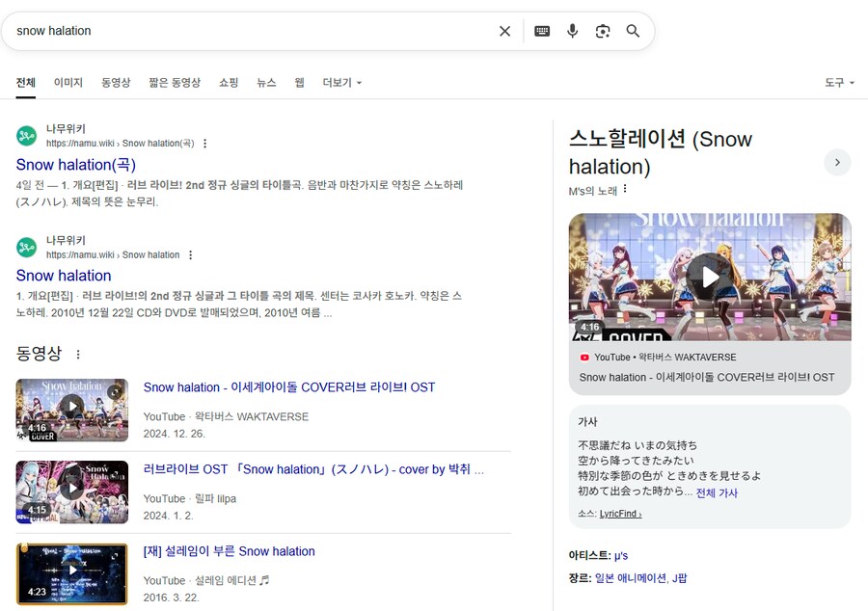Open the 동영상 section options menu

pos(78,354)
